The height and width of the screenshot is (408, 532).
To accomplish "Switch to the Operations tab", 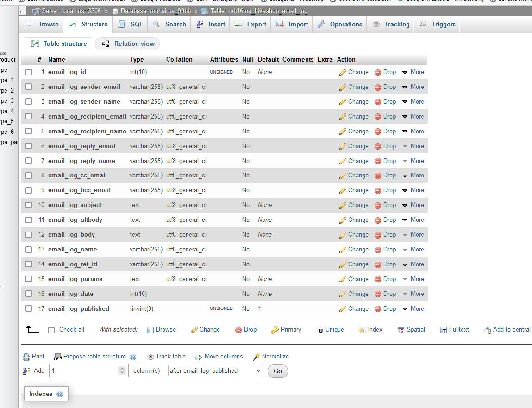I will [x=340, y=25].
